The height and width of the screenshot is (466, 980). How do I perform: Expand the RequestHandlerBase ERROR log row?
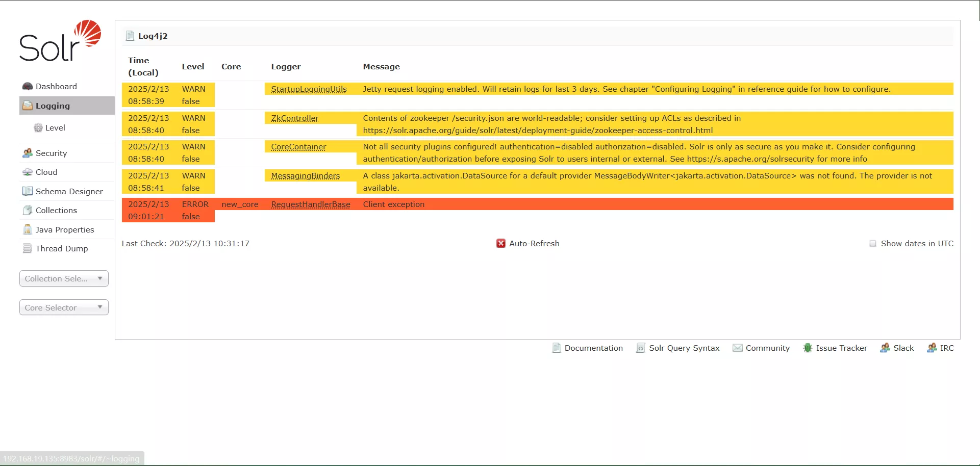pos(393,204)
